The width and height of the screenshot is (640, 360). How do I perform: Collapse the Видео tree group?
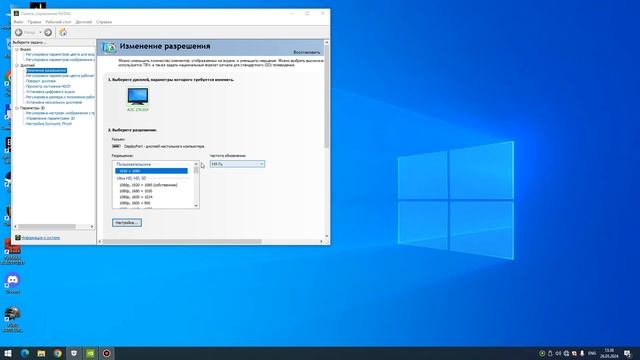click(x=17, y=49)
